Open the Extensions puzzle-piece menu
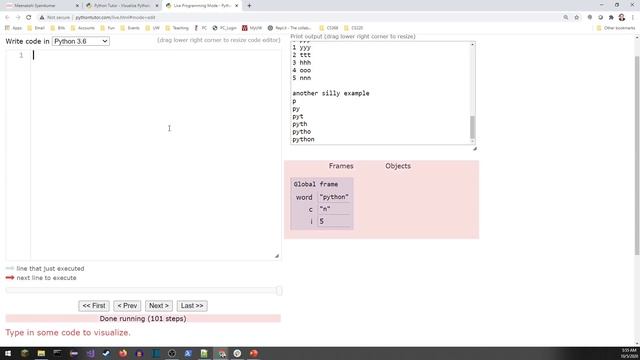Screen dimensions: 640x360 coord(611,18)
